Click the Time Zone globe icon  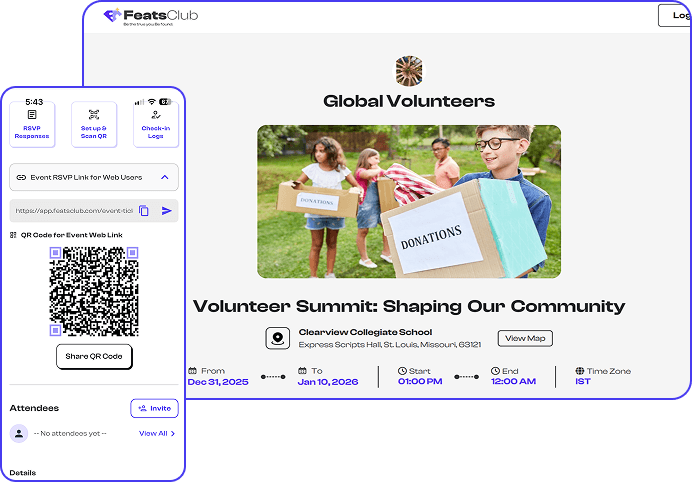coord(580,371)
